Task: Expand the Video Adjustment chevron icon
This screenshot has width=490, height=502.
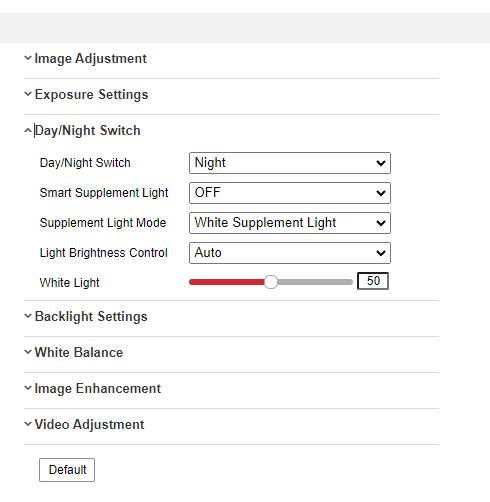Action: [28, 424]
